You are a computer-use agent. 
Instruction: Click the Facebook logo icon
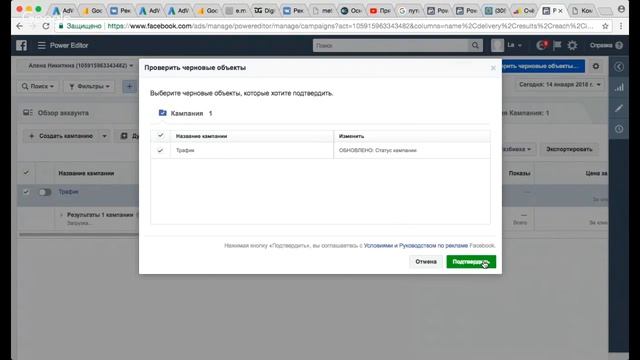pyautogui.click(x=22, y=45)
